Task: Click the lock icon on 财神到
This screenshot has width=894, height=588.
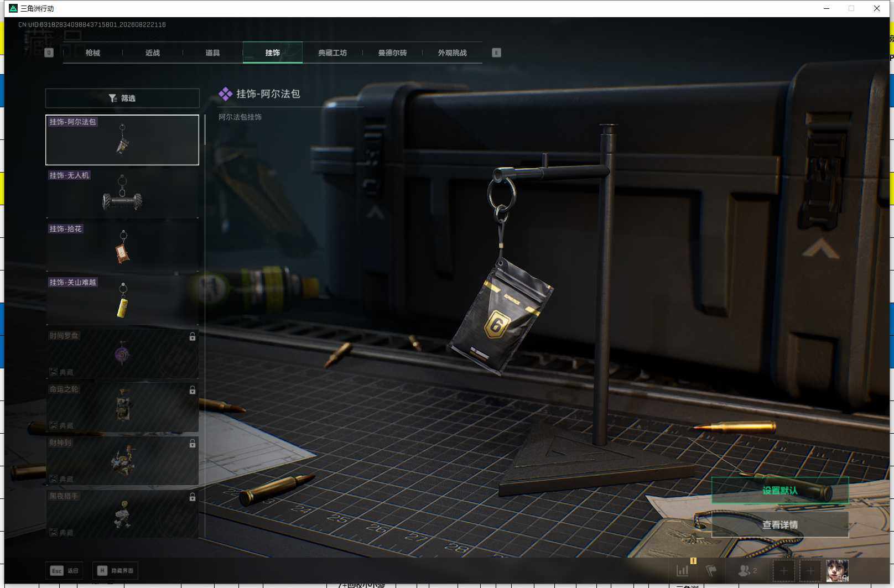Action: (x=193, y=444)
